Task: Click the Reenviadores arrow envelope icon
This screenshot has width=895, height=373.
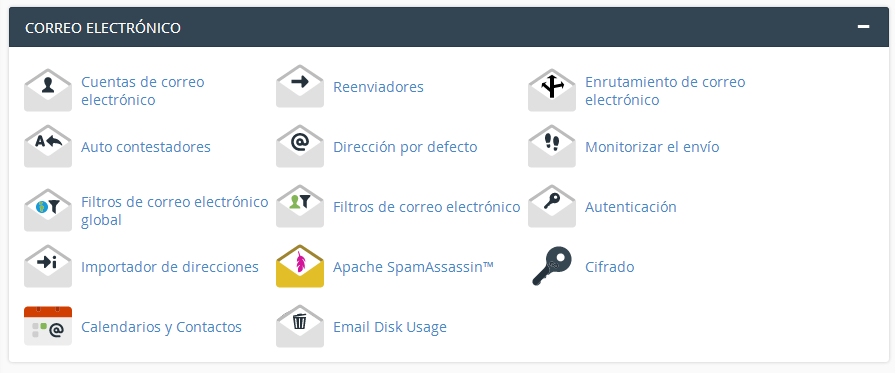Action: [300, 87]
